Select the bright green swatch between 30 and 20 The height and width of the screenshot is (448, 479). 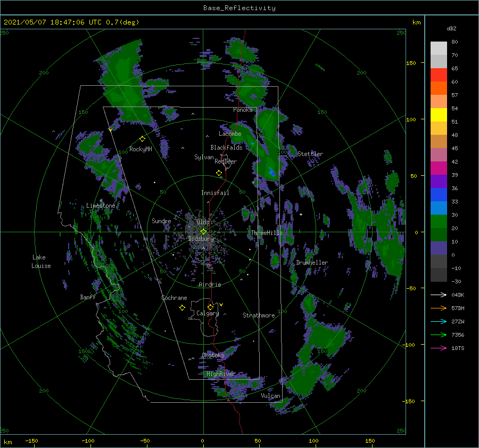[x=439, y=222]
